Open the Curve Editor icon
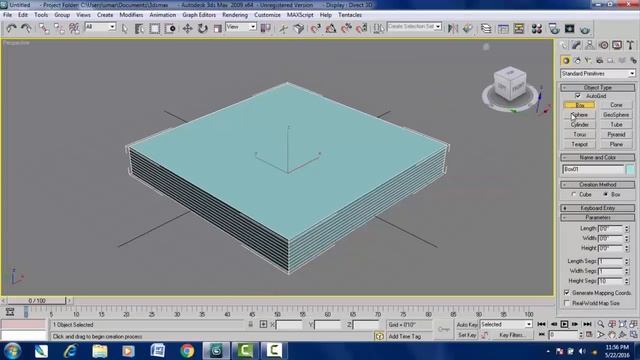The image size is (640, 360). (503, 29)
